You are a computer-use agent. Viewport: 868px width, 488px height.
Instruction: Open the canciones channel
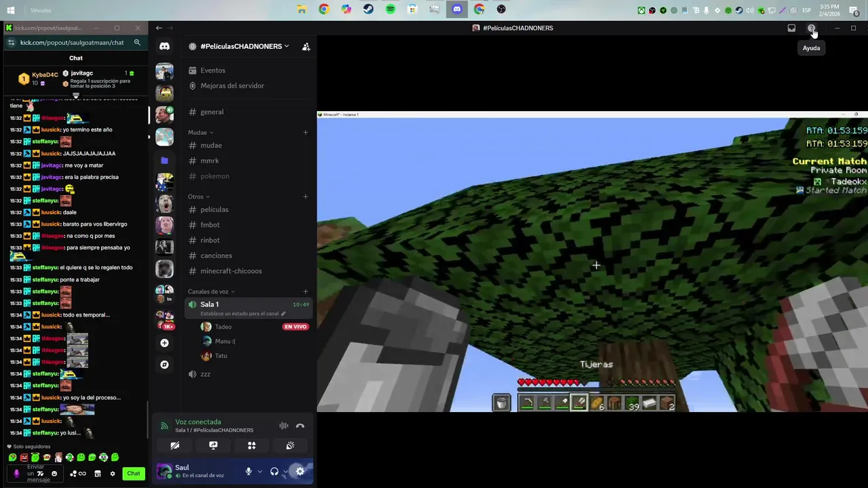click(248, 256)
